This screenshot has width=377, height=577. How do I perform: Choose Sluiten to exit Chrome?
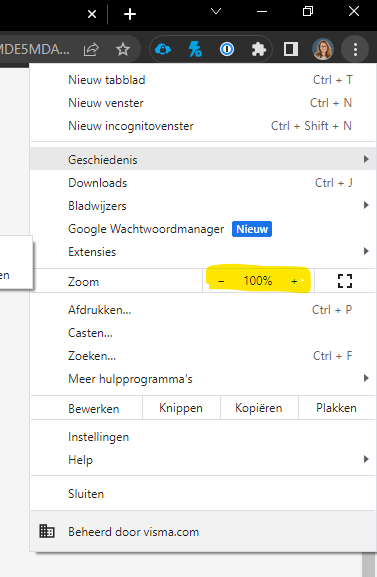tap(203, 493)
